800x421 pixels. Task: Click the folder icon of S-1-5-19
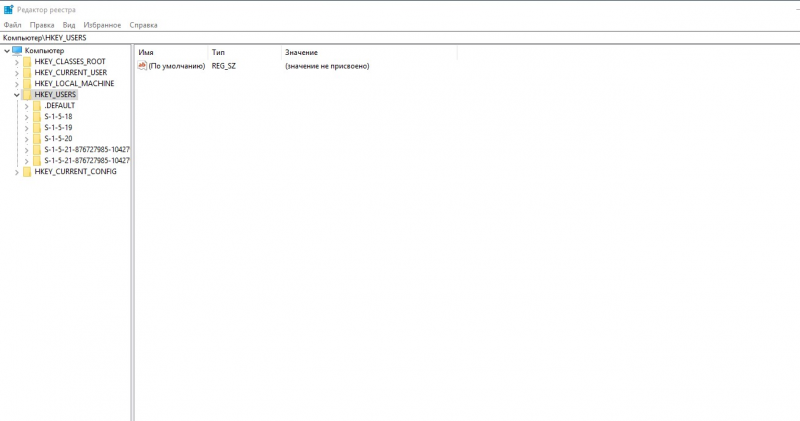coord(37,128)
